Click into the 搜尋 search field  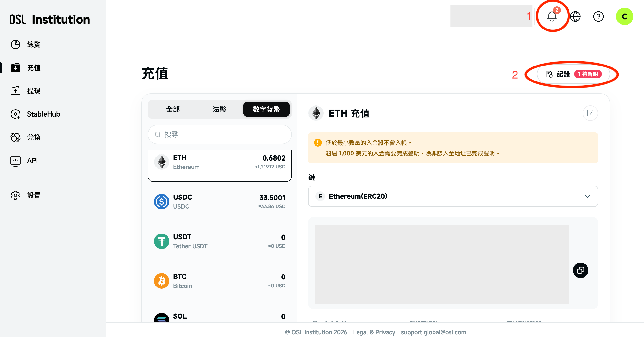coord(219,134)
